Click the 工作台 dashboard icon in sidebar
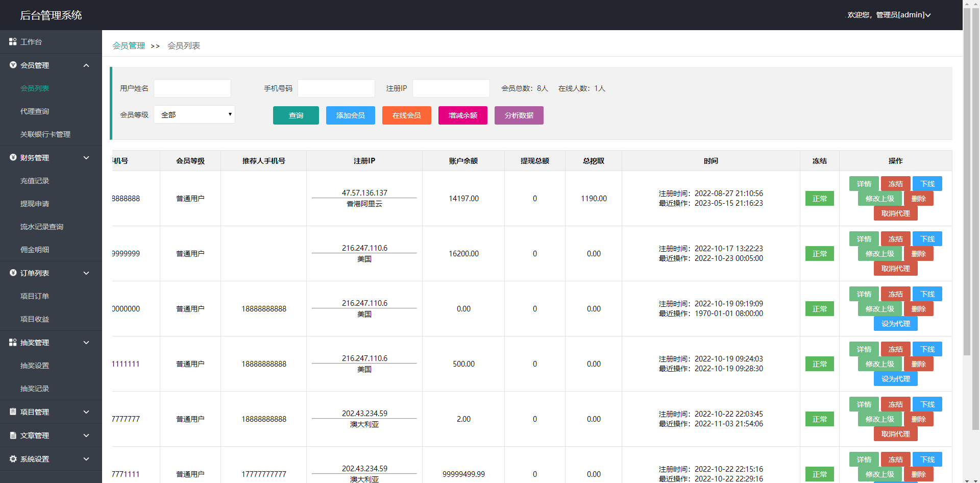 point(13,42)
